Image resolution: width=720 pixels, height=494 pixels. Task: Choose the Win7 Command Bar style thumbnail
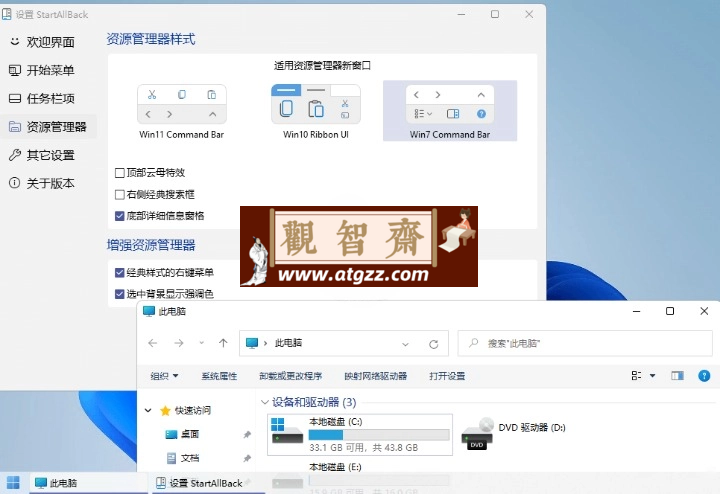pos(450,111)
